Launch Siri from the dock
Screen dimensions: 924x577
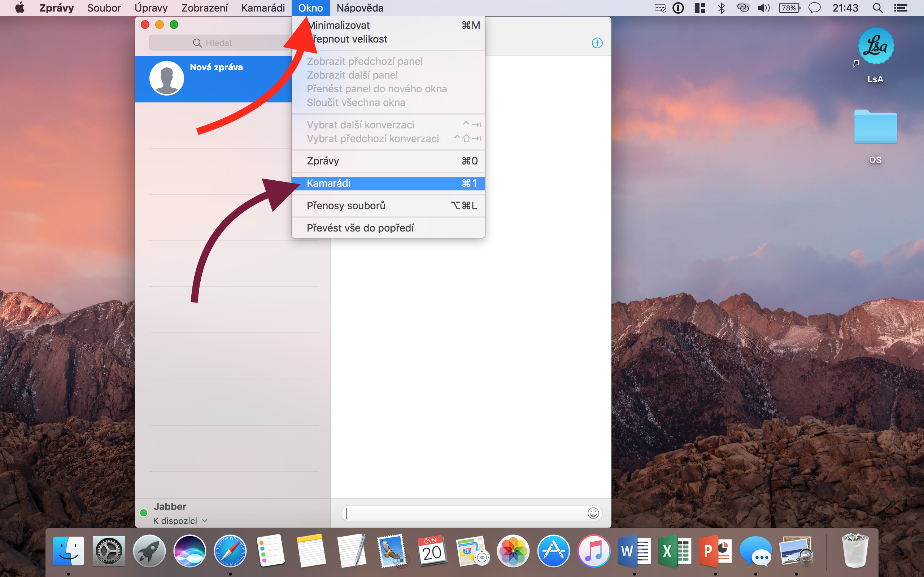tap(190, 551)
